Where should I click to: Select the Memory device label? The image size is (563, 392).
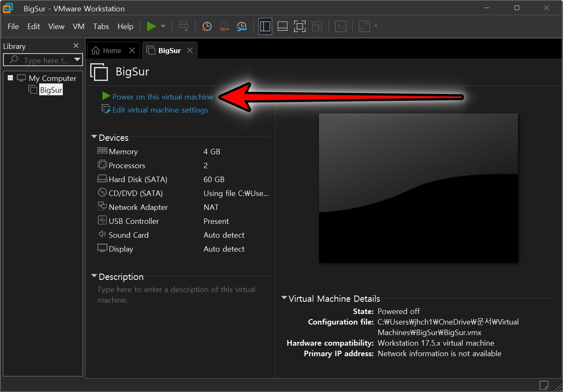click(x=123, y=152)
